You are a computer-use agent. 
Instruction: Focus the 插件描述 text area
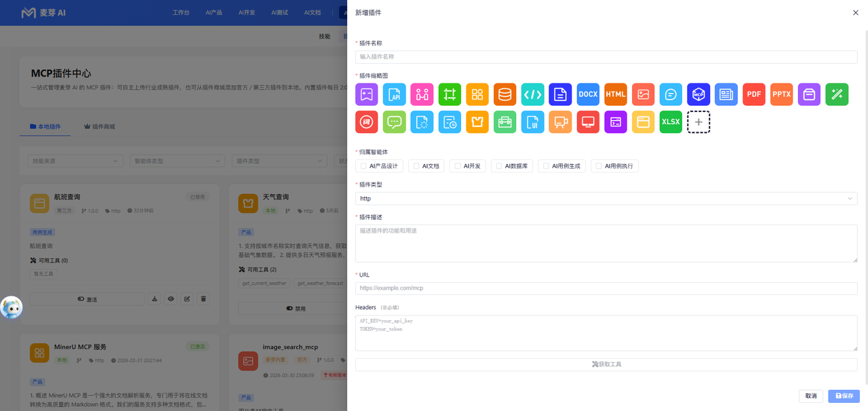click(606, 243)
